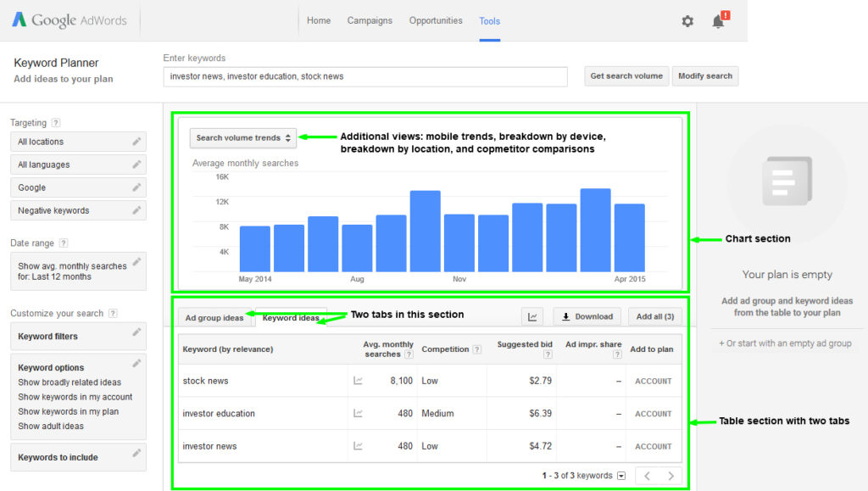Edit the Date range pencil icon

tap(136, 261)
